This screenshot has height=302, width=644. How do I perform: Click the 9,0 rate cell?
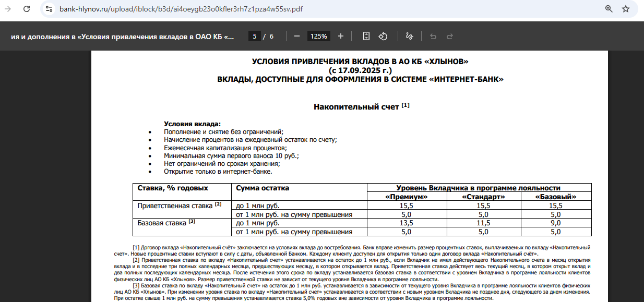coord(556,223)
